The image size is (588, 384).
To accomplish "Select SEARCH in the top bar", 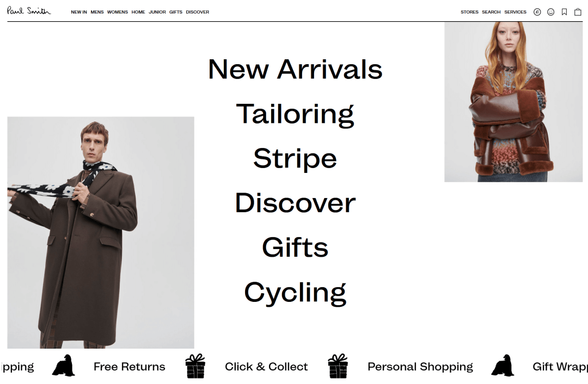I will tap(491, 12).
